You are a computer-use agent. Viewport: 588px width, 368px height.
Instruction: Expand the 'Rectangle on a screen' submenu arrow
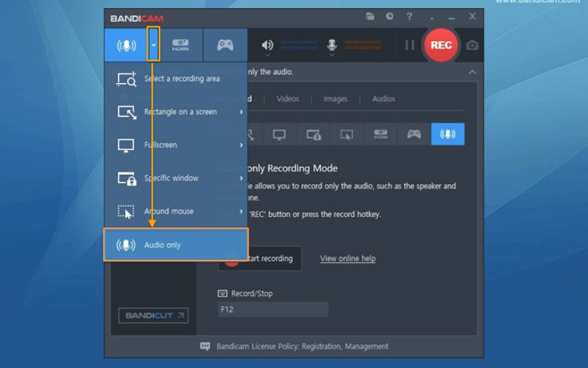pyautogui.click(x=241, y=112)
